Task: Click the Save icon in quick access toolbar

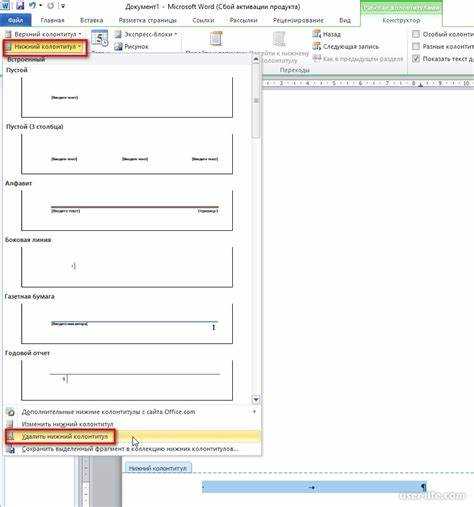Action: 20,5
